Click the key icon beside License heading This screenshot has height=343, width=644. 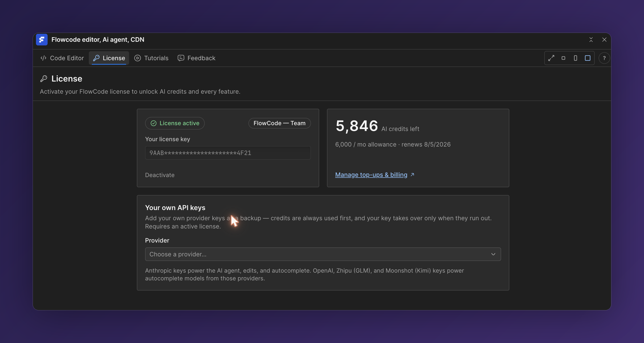pos(44,79)
